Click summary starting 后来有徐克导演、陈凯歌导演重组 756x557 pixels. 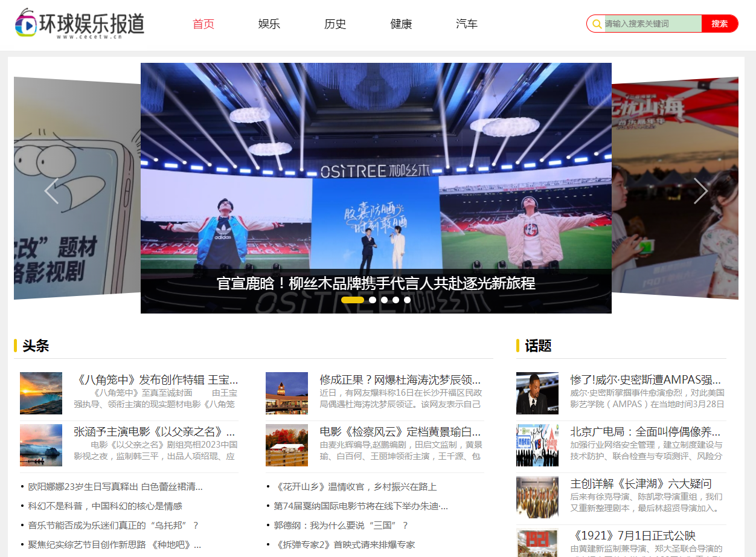point(647,502)
